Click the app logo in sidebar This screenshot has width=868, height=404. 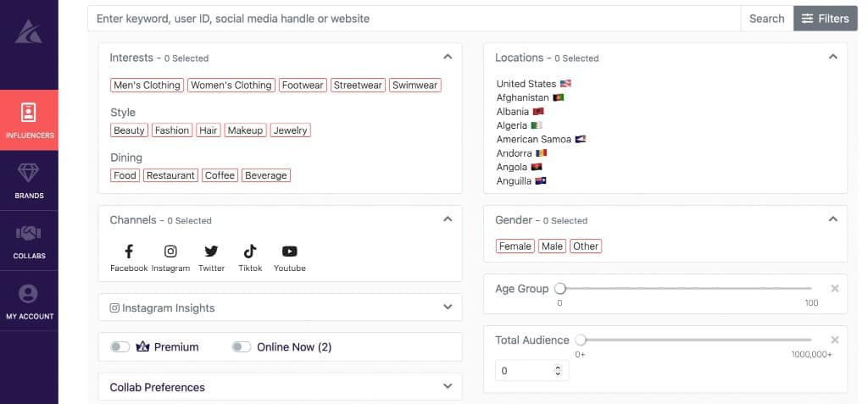coord(28,32)
